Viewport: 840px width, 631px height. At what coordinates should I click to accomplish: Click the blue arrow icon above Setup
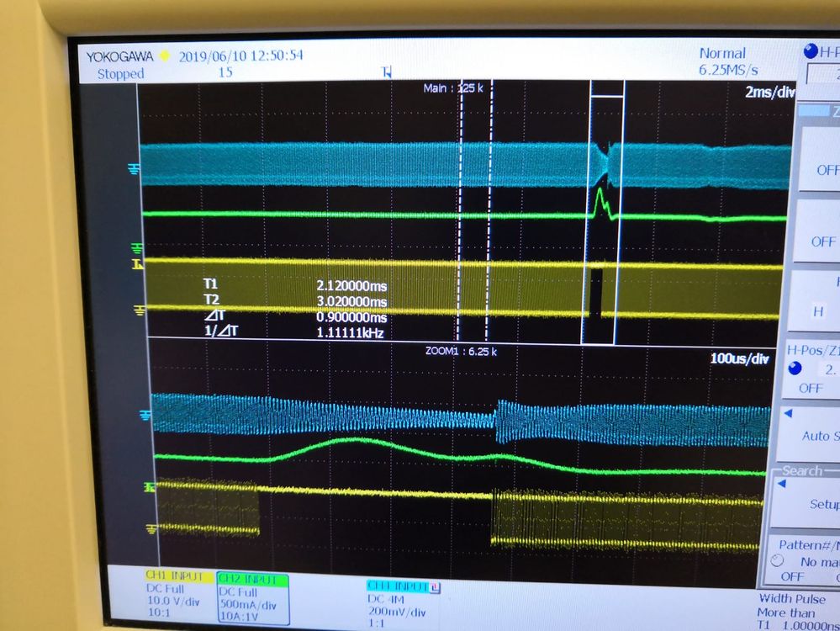click(x=782, y=484)
